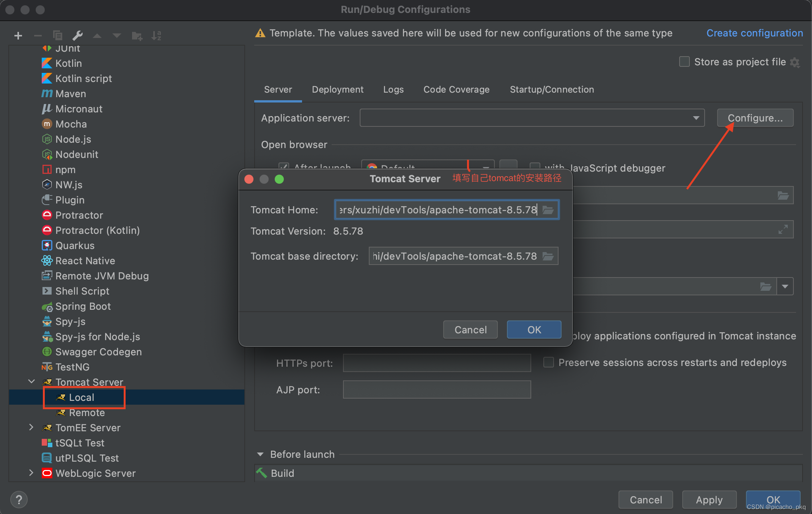Click the HTTPs port input field

tap(437, 363)
